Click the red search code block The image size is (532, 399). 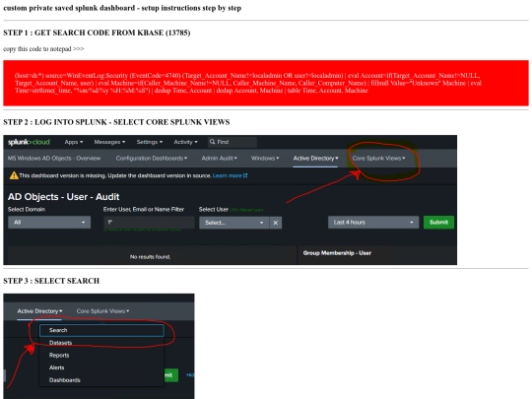coord(266,83)
